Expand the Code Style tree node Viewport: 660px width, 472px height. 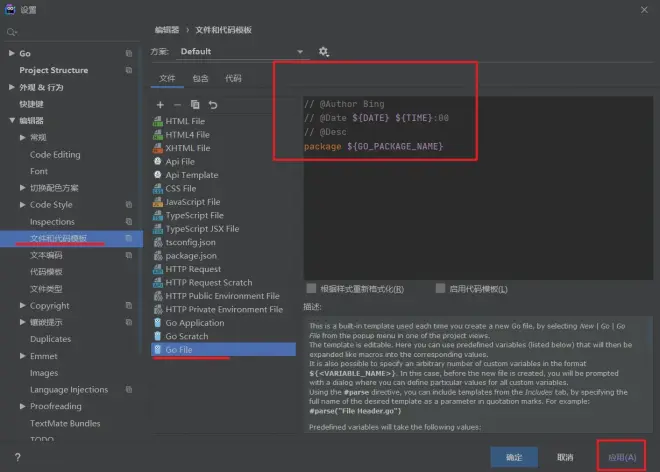coord(22,205)
